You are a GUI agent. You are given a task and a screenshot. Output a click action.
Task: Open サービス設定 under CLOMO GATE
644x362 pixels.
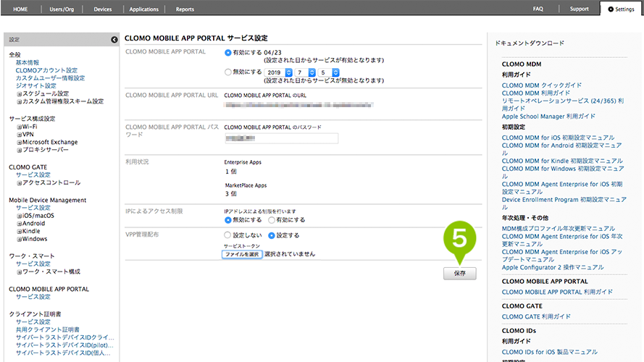[33, 174]
